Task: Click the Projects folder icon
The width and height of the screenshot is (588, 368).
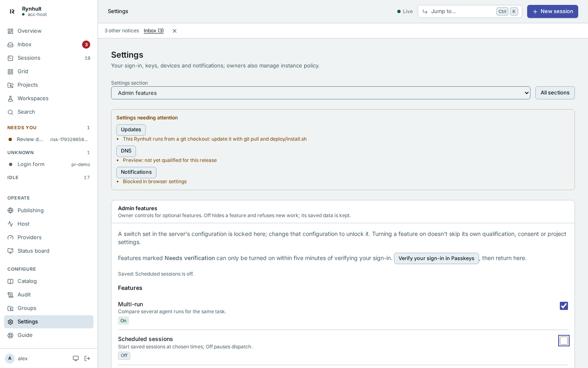Action: (x=11, y=85)
